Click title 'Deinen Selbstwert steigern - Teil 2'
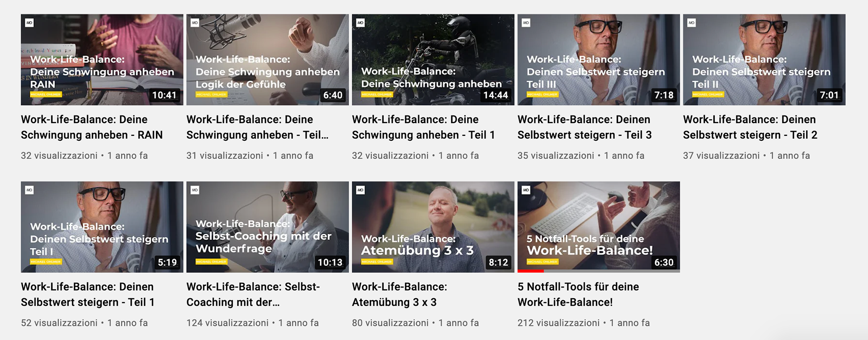The image size is (868, 340). [750, 127]
